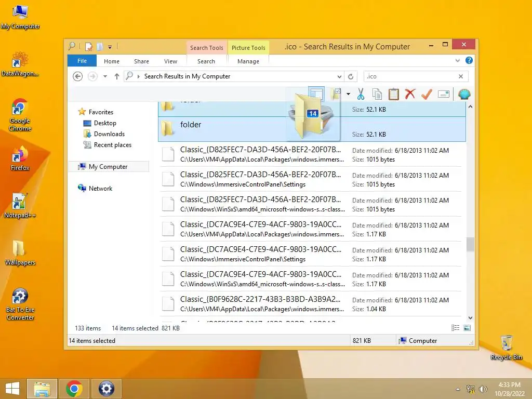This screenshot has width=532, height=399.
Task: Select Classic_{DC7AC9E4 file in WinSxS
Action: click(311, 279)
